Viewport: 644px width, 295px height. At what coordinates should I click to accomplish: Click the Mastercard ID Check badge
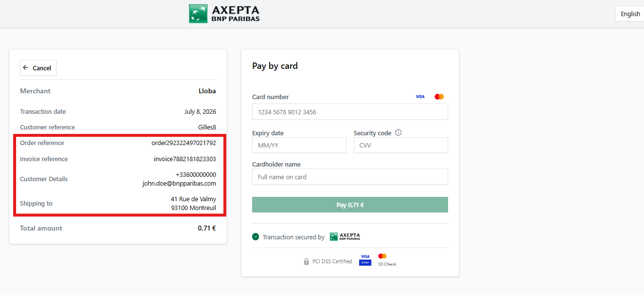[x=387, y=260]
